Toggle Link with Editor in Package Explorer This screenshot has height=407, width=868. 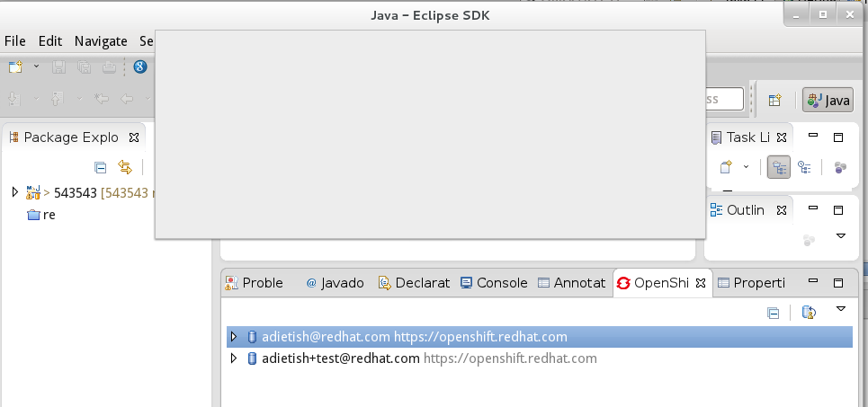point(125,167)
